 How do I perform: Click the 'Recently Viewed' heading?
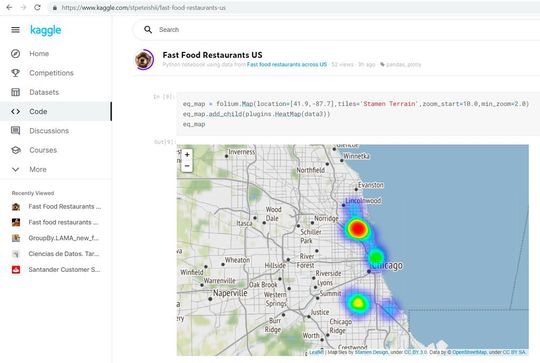point(33,193)
